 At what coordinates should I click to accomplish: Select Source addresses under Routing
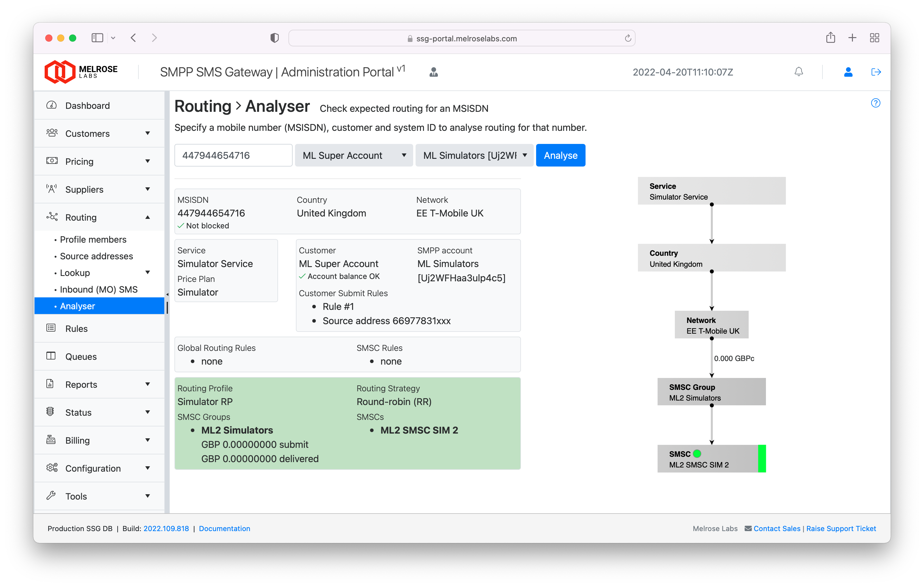(96, 256)
